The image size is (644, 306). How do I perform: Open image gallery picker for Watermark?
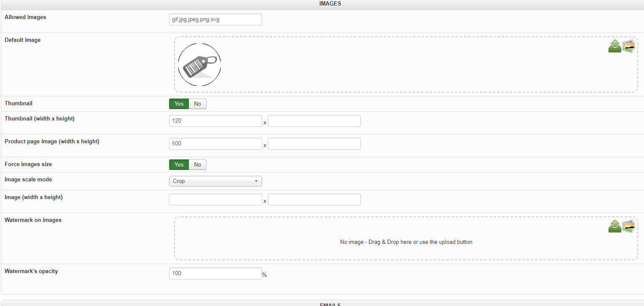(628, 226)
